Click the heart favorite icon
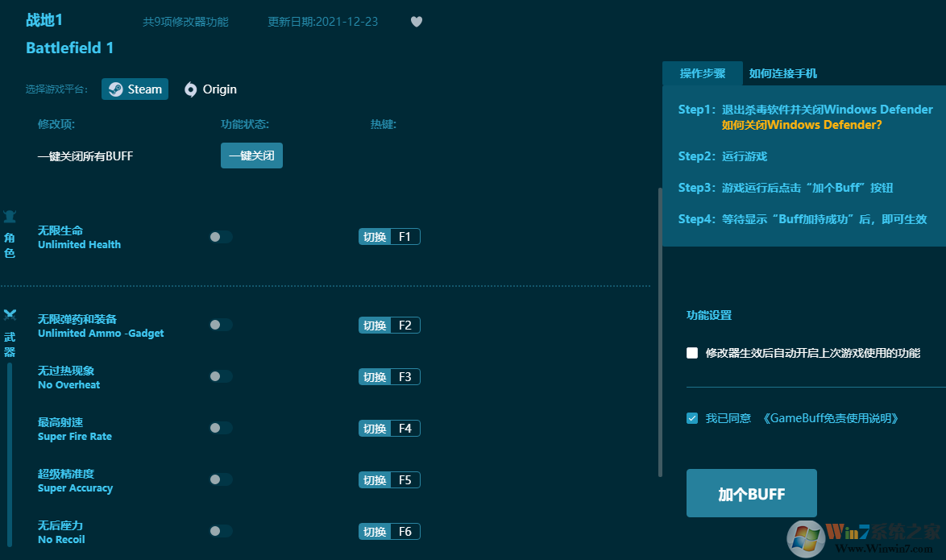 [417, 21]
